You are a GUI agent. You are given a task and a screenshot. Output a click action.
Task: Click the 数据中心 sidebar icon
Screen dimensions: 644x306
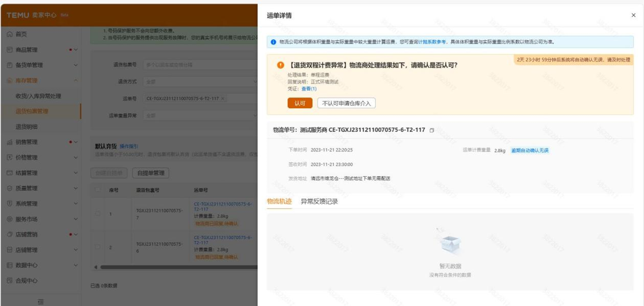click(9, 265)
